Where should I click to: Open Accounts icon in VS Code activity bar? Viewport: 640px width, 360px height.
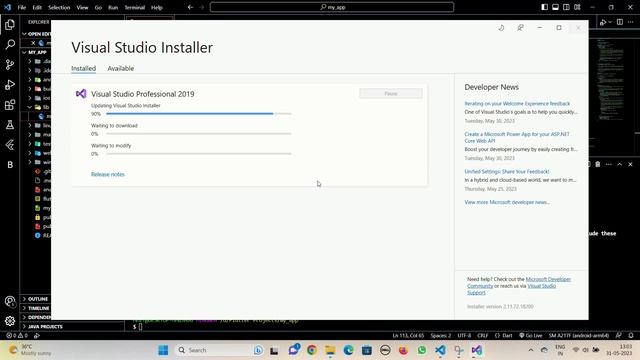click(x=10, y=302)
